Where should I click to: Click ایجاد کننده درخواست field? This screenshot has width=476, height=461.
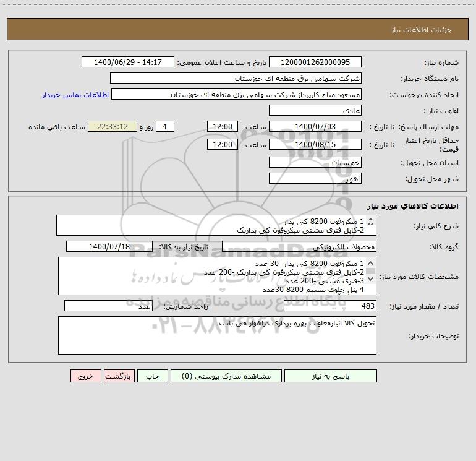click(x=236, y=94)
